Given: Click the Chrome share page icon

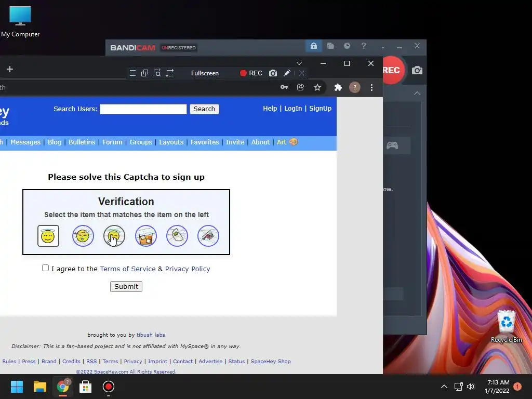Looking at the screenshot, I should click(301, 87).
